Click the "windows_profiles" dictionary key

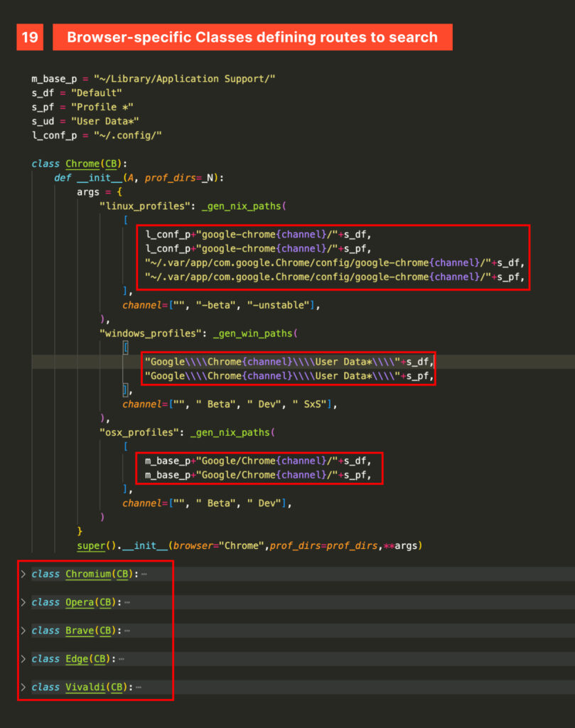[144, 333]
